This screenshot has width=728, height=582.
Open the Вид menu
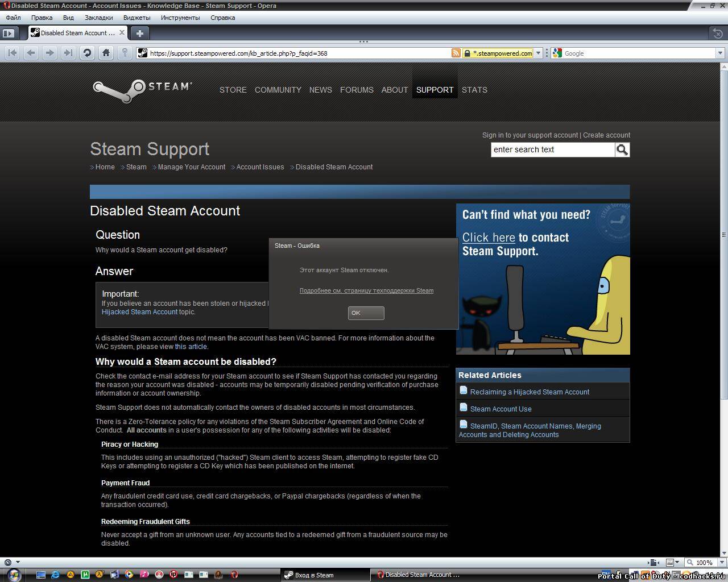pyautogui.click(x=68, y=18)
